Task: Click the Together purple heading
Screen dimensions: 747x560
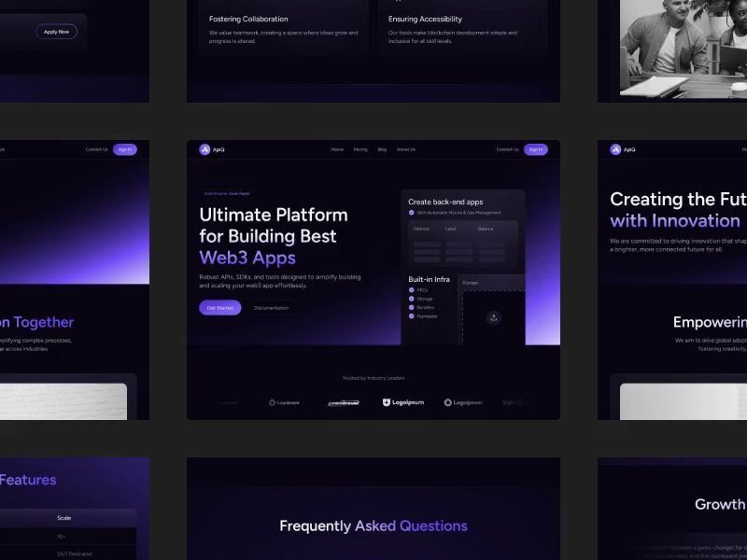Action: pos(43,322)
